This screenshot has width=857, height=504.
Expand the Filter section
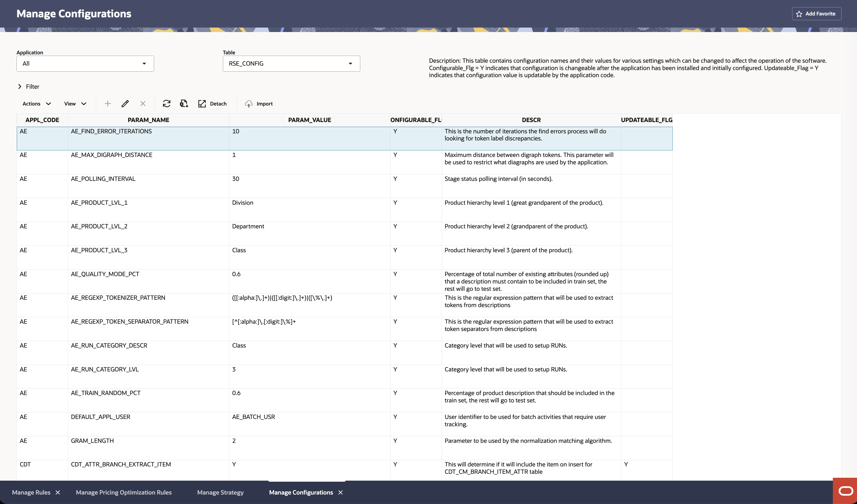29,87
